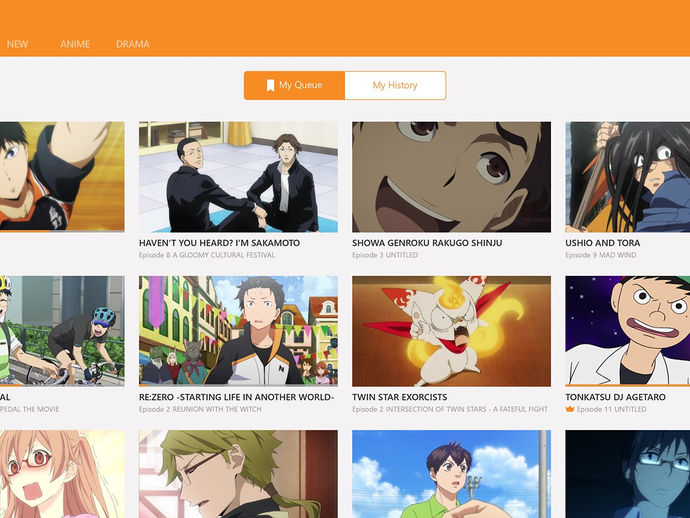The image size is (690, 518).
Task: Open Showa Genroku Rakugo Shinju thumbnail
Action: click(451, 177)
